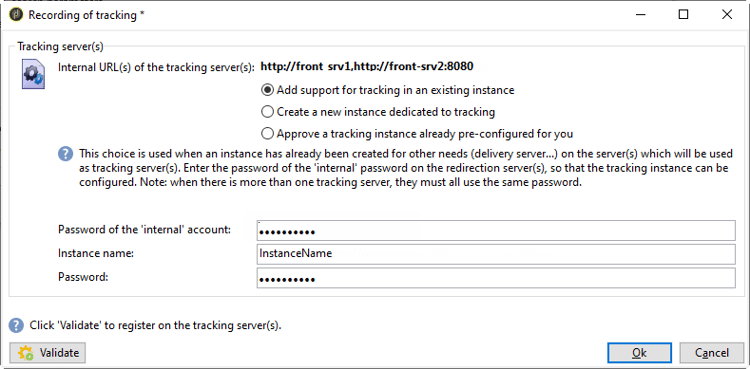Confirm the dialog with Ok
750x369 pixels.
(x=640, y=353)
